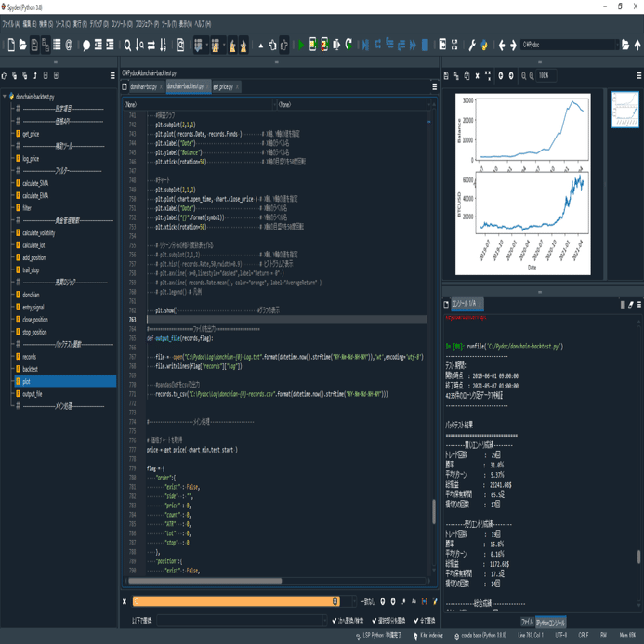Select the backtest function in the outline
The height and width of the screenshot is (644, 644).
(30, 369)
